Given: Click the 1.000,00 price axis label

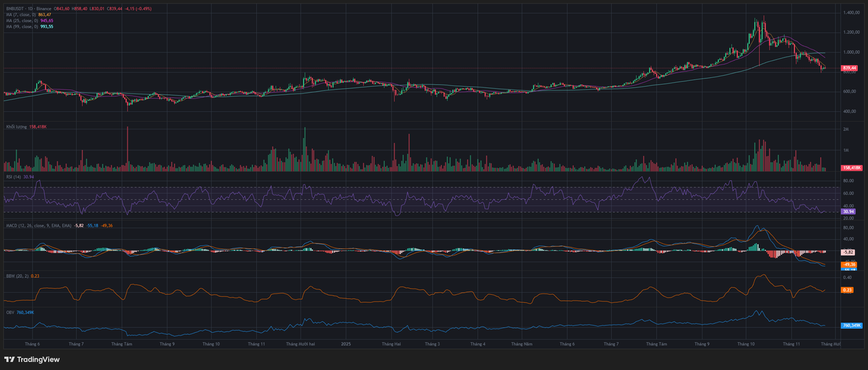Looking at the screenshot, I should point(852,52).
